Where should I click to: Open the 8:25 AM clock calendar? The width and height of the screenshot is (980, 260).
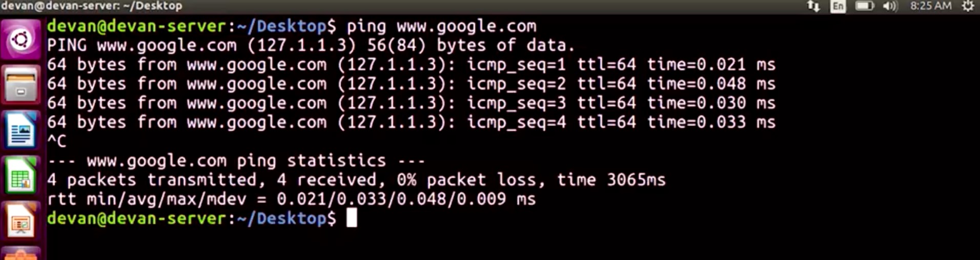tap(931, 6)
